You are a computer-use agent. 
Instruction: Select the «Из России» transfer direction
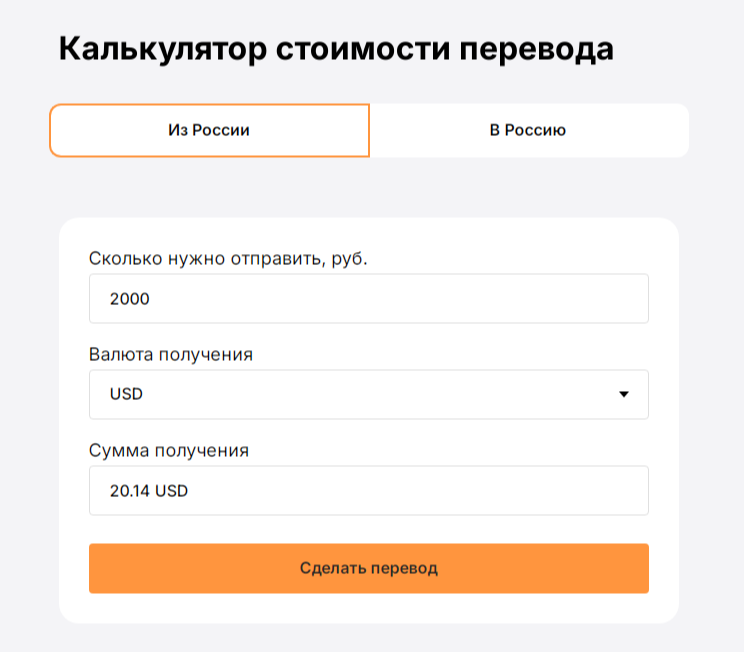[x=209, y=130]
